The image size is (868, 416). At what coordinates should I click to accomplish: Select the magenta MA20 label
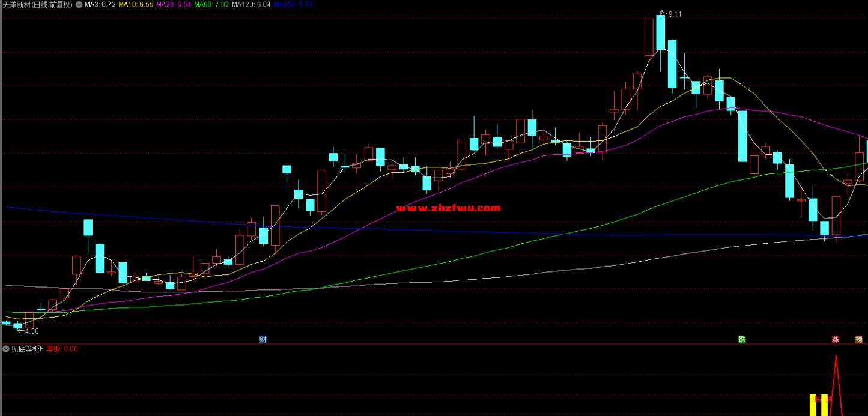pos(173,5)
